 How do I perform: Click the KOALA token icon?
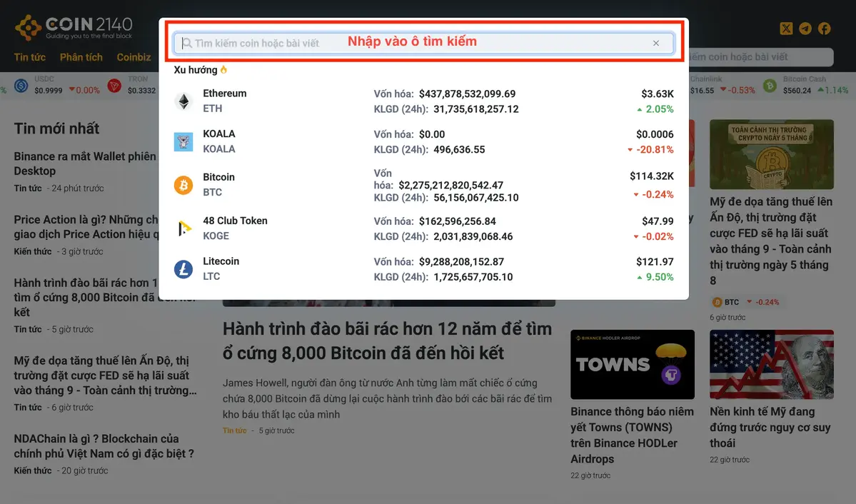coord(183,141)
